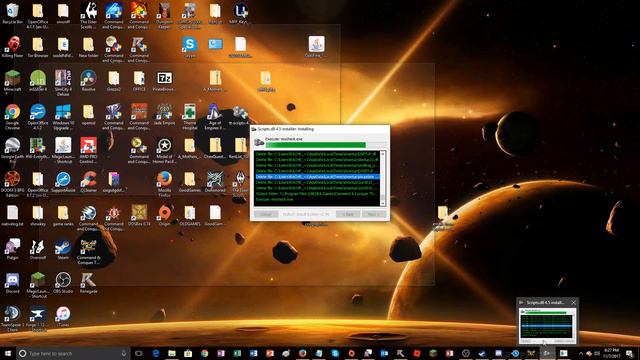
Task: Click the taskbar search box
Action: coord(73,353)
